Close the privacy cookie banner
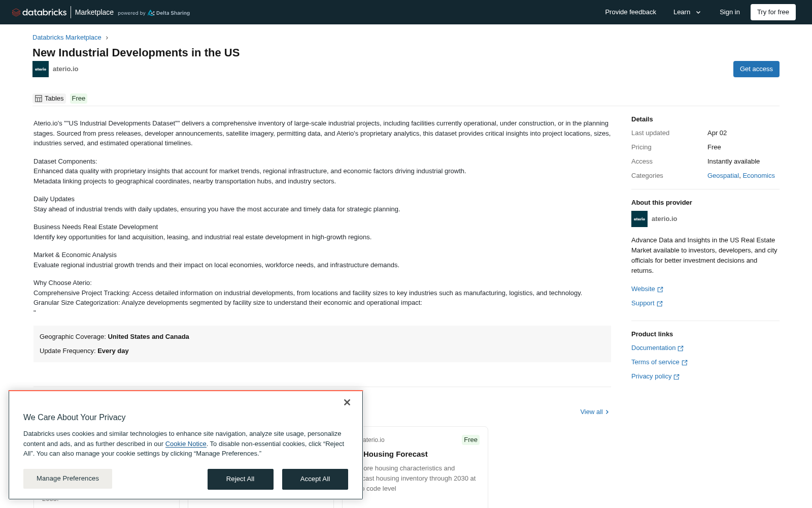The width and height of the screenshot is (812, 508). [x=347, y=402]
